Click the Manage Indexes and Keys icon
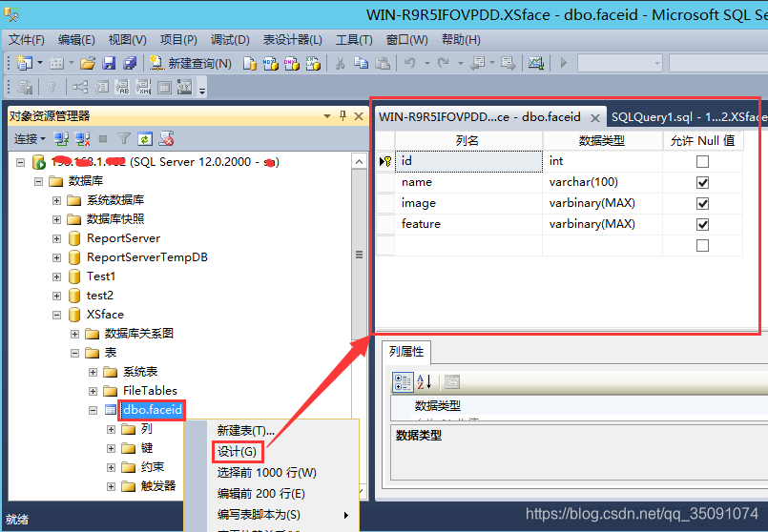The image size is (768, 532). click(101, 88)
